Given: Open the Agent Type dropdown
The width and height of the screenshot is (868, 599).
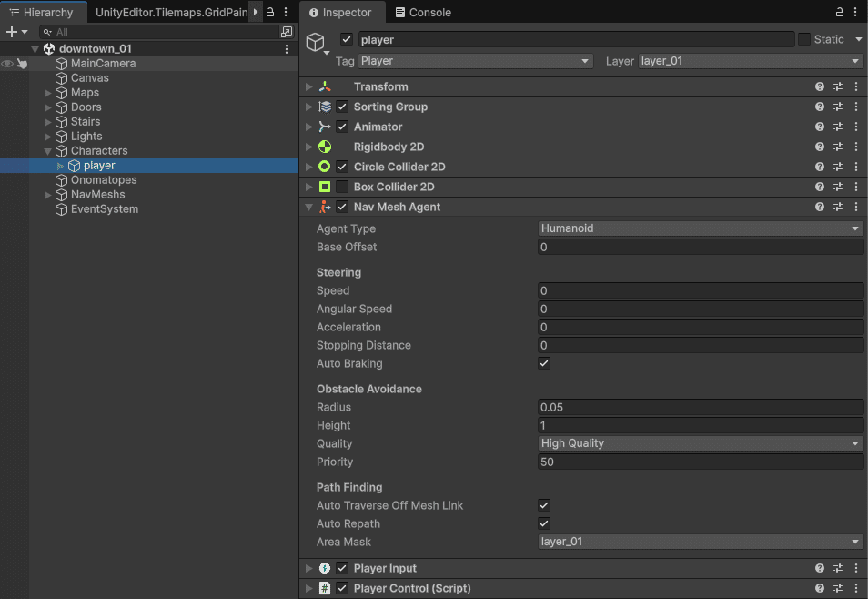Looking at the screenshot, I should tap(701, 228).
